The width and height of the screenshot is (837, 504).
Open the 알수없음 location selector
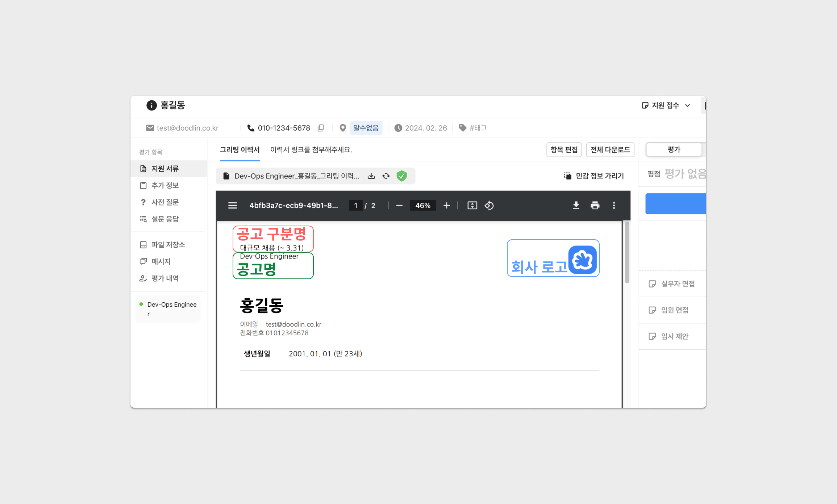point(365,128)
